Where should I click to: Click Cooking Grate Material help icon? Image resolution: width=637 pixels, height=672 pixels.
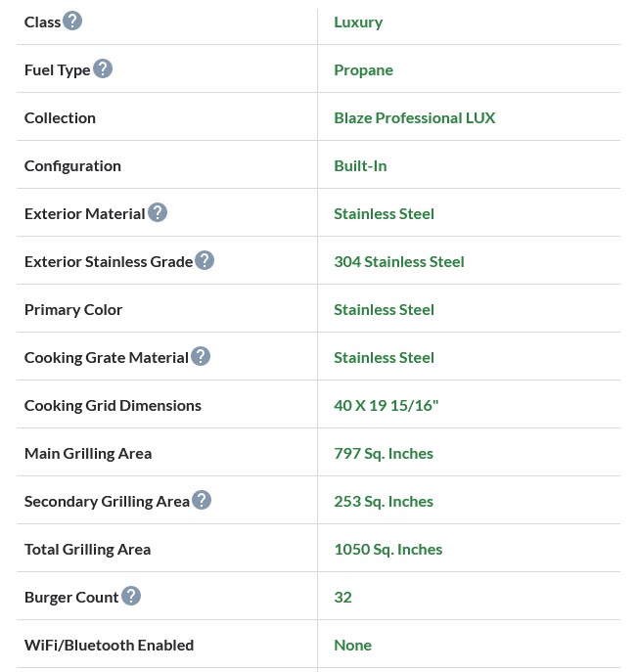201,356
